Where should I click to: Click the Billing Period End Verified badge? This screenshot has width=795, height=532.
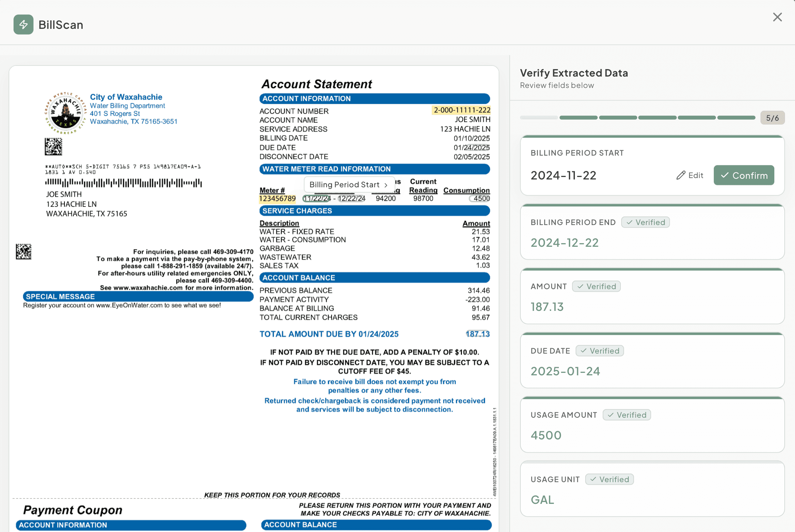(645, 222)
